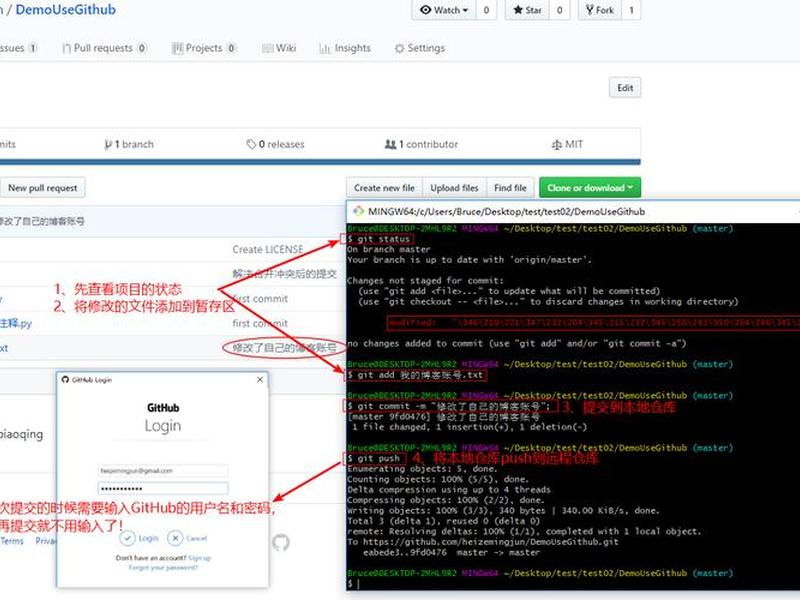Switch to the Pull requests tab

pyautogui.click(x=104, y=48)
